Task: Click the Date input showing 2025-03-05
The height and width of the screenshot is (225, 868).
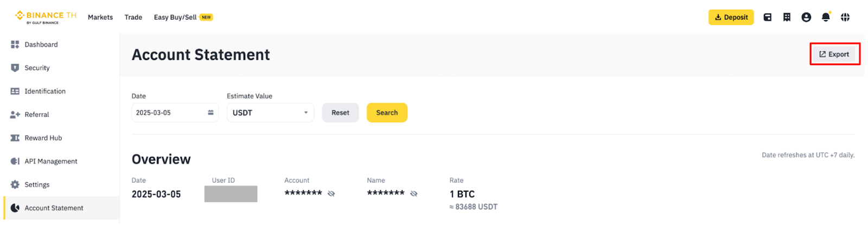Action: (x=168, y=112)
